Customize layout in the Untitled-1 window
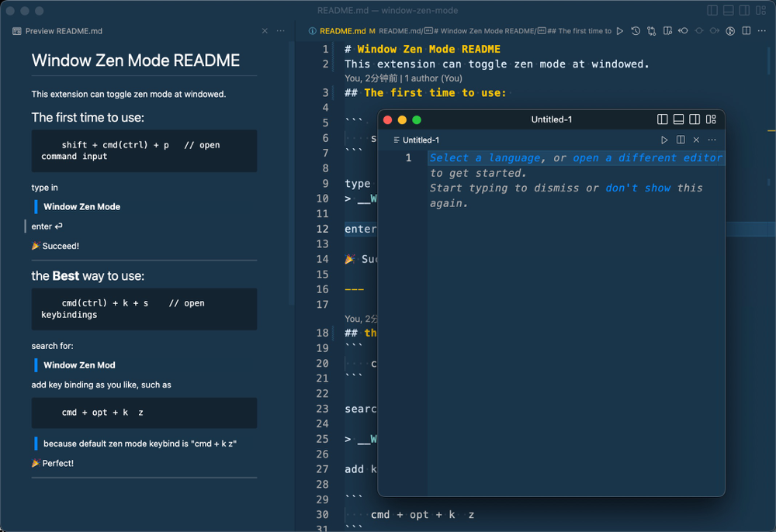Image resolution: width=776 pixels, height=532 pixels. [711, 119]
